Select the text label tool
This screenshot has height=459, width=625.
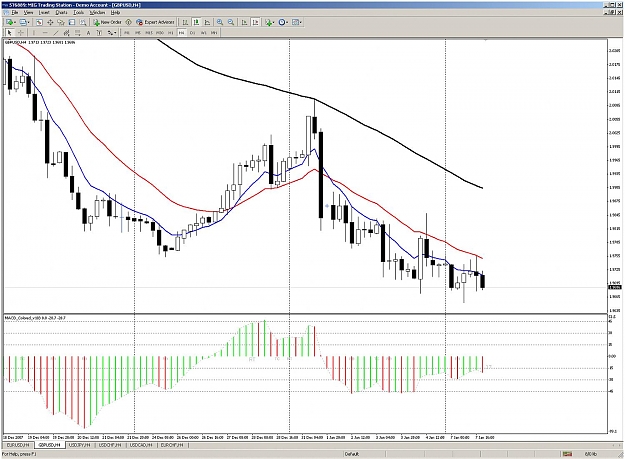[x=99, y=33]
